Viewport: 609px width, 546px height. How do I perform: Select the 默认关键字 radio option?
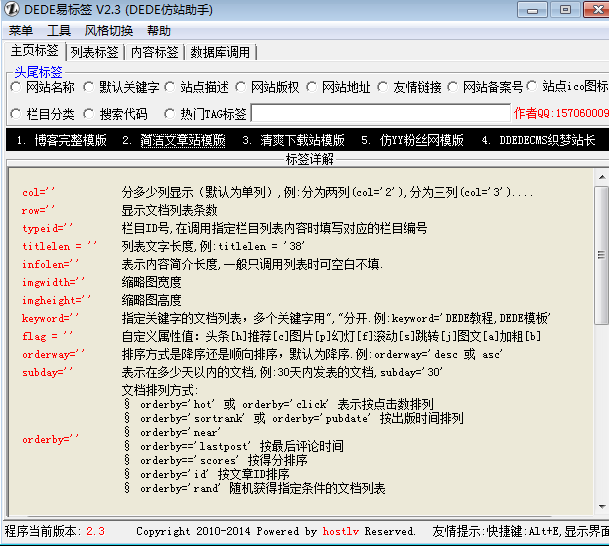tap(89, 87)
